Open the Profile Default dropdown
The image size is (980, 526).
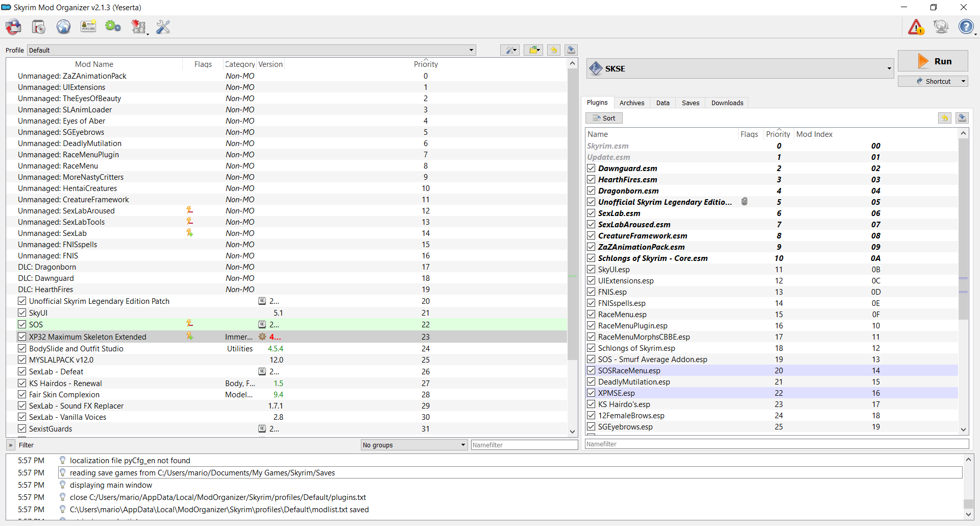252,50
